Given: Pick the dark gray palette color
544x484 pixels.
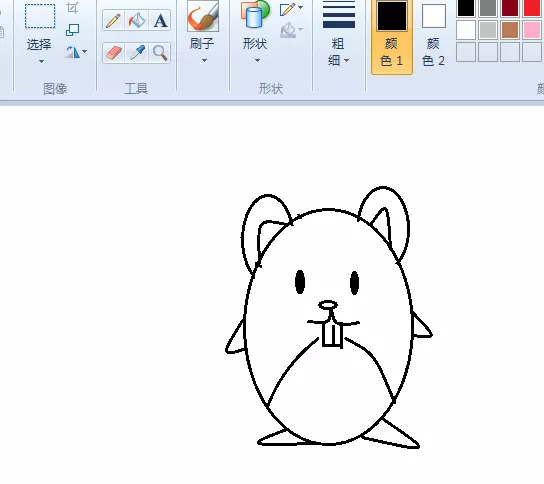Looking at the screenshot, I should 488,7.
